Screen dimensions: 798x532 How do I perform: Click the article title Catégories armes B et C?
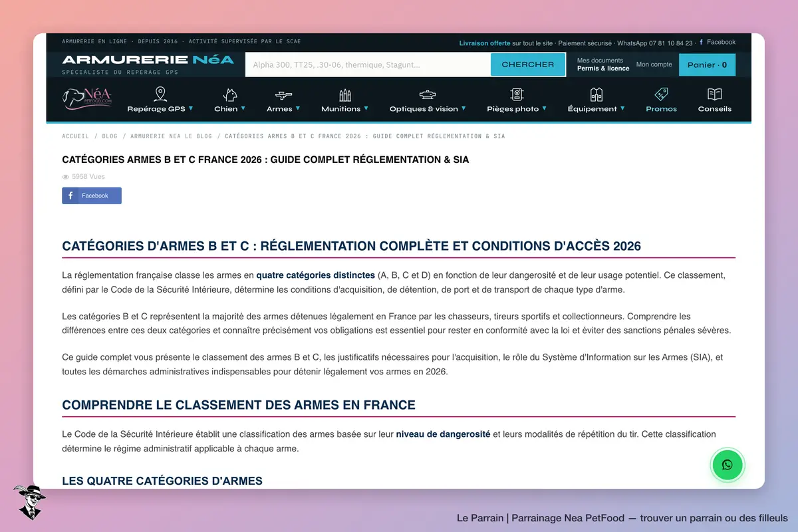point(265,160)
